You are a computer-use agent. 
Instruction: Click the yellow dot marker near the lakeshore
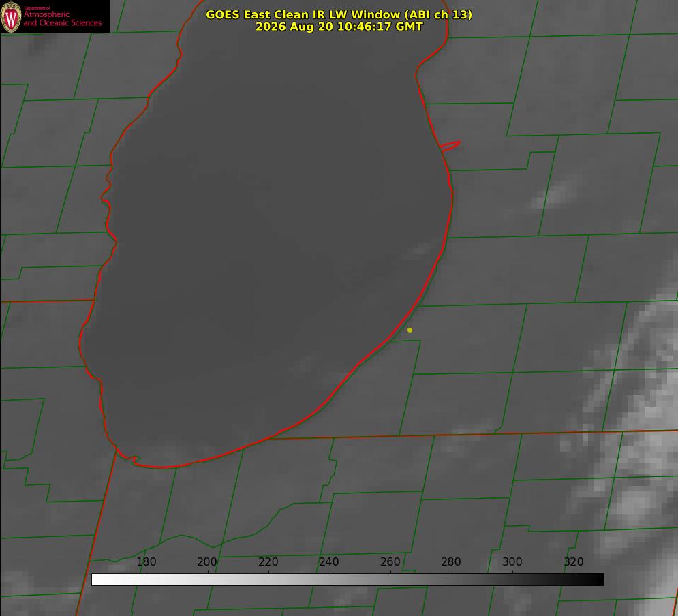[410, 330]
